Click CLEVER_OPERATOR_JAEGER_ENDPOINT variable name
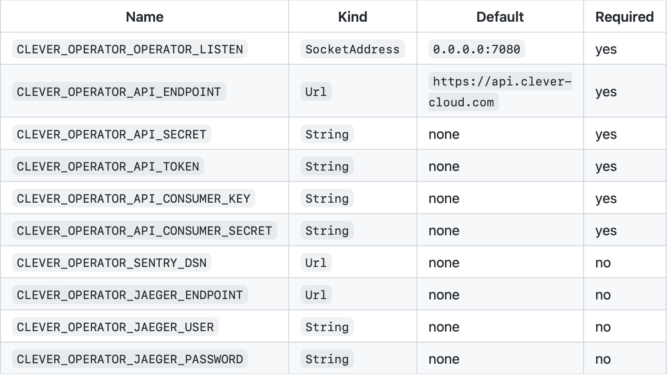Image resolution: width=667 pixels, height=375 pixels. tap(130, 295)
